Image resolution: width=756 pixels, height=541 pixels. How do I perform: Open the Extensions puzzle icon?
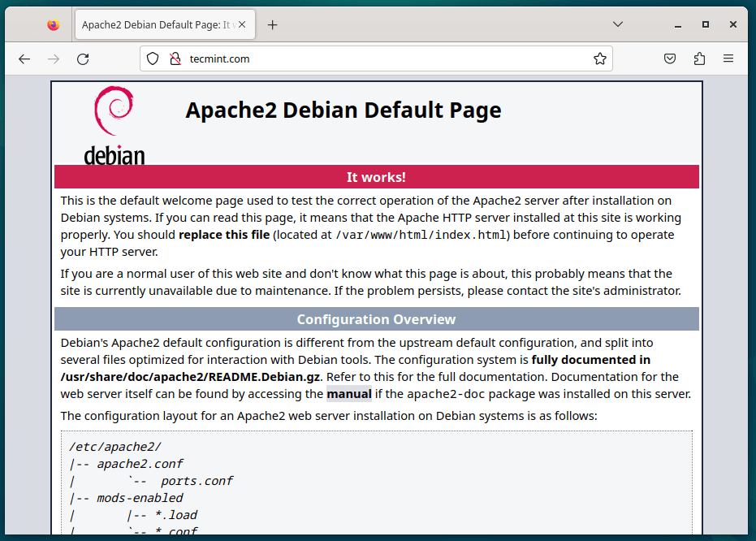point(699,58)
